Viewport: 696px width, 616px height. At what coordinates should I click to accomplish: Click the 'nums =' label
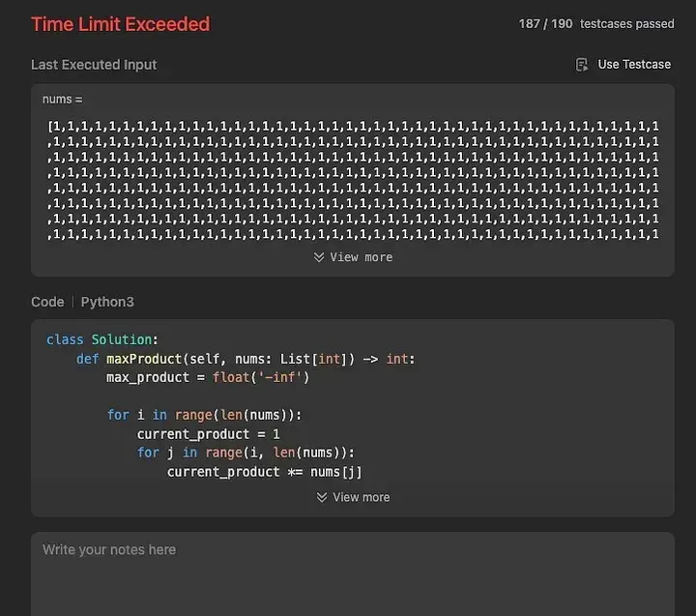63,99
